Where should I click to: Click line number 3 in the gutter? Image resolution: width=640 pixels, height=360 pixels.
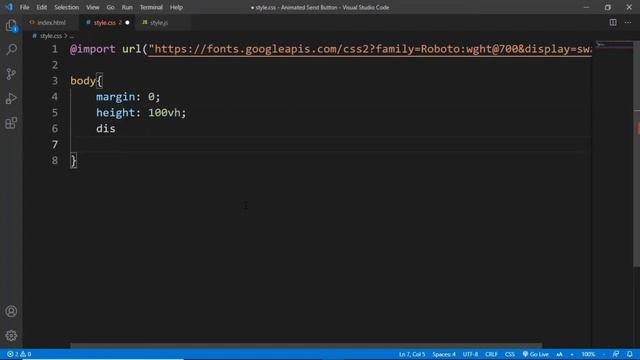(55, 81)
